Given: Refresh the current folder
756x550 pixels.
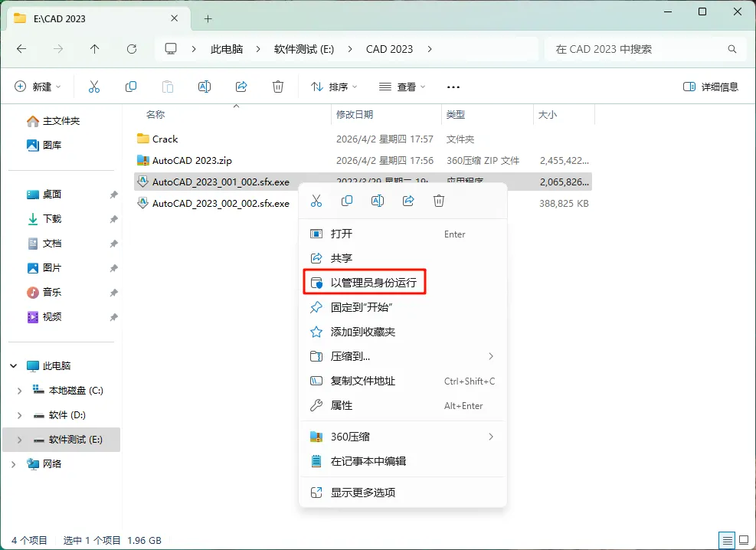Looking at the screenshot, I should [x=132, y=49].
